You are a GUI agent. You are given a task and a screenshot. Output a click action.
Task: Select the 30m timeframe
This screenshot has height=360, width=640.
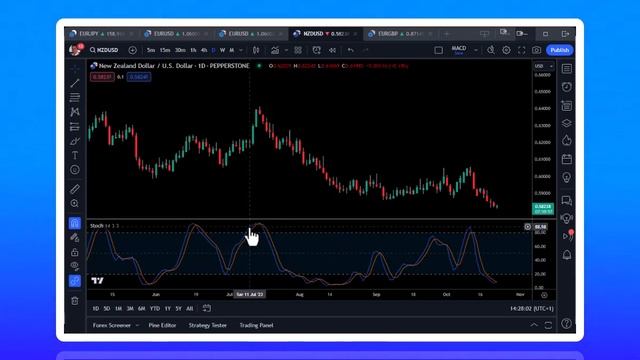[180, 50]
